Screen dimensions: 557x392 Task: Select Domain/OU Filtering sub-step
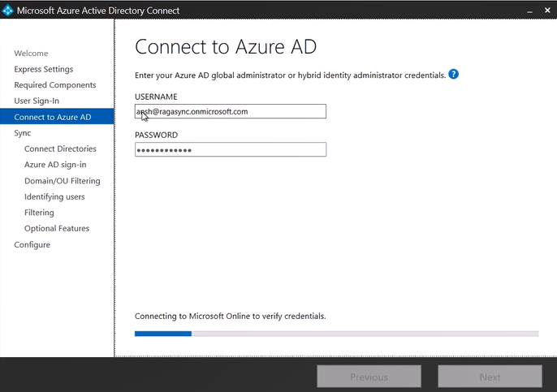[63, 181]
